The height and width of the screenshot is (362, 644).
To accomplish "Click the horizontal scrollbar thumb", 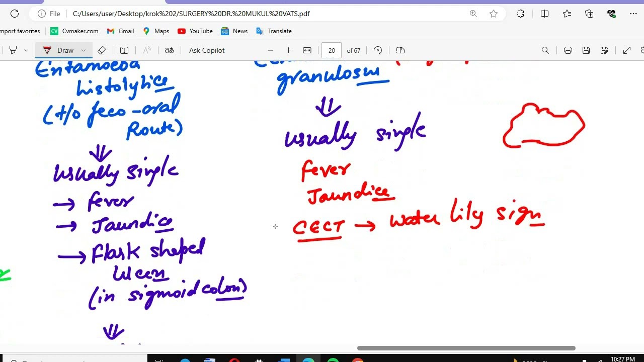I will (x=466, y=348).
